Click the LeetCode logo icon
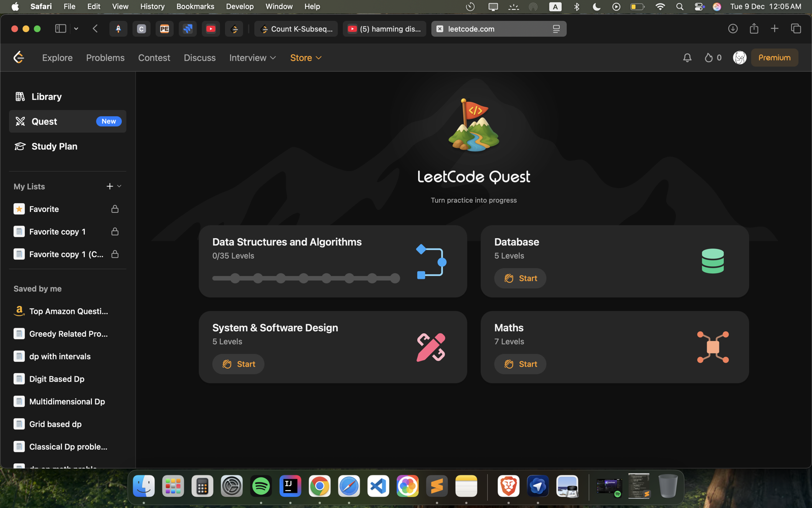812x508 pixels. (x=19, y=57)
